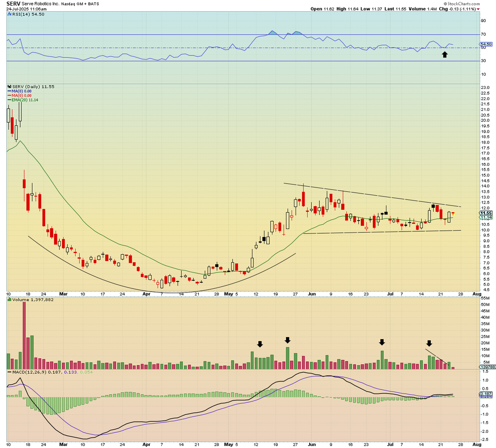Viewport: 496px width, 448px height.
Task: Click the MACD(12,26,9) legend label
Action: pyautogui.click(x=29, y=373)
